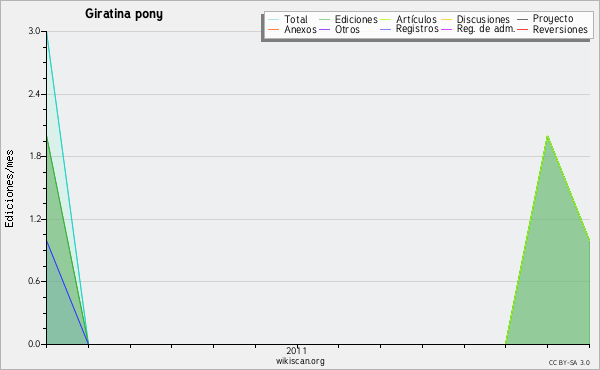Click the CC BY-SA 3.0 license text
Image resolution: width=600 pixels, height=370 pixels.
click(x=569, y=363)
